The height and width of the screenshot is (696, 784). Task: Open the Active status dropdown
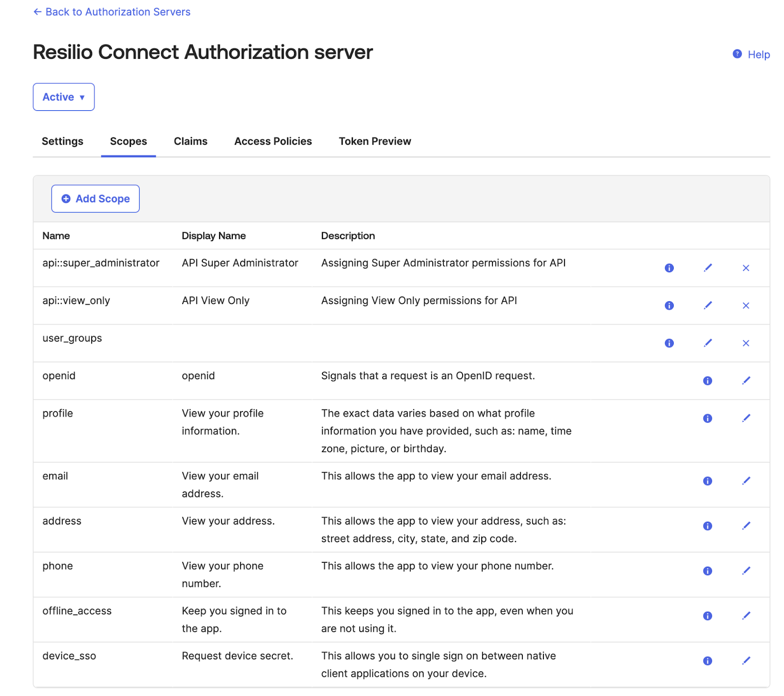[64, 97]
